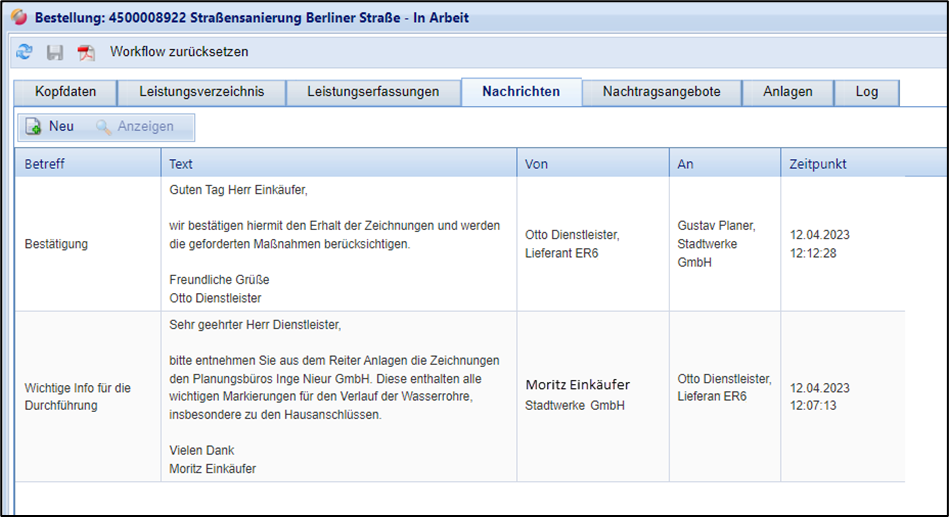Select the Nachrichten tab
The height and width of the screenshot is (517, 949).
(521, 92)
